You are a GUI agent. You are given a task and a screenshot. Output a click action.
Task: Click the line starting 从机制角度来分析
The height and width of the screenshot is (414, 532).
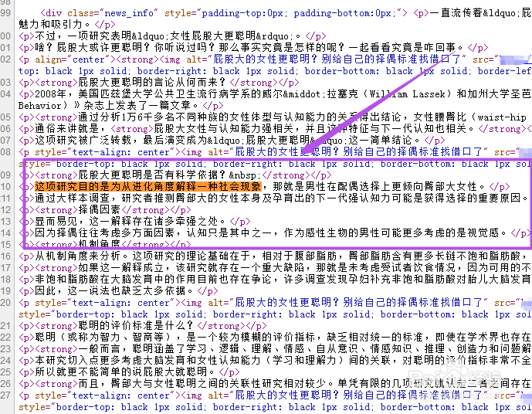[275, 256]
